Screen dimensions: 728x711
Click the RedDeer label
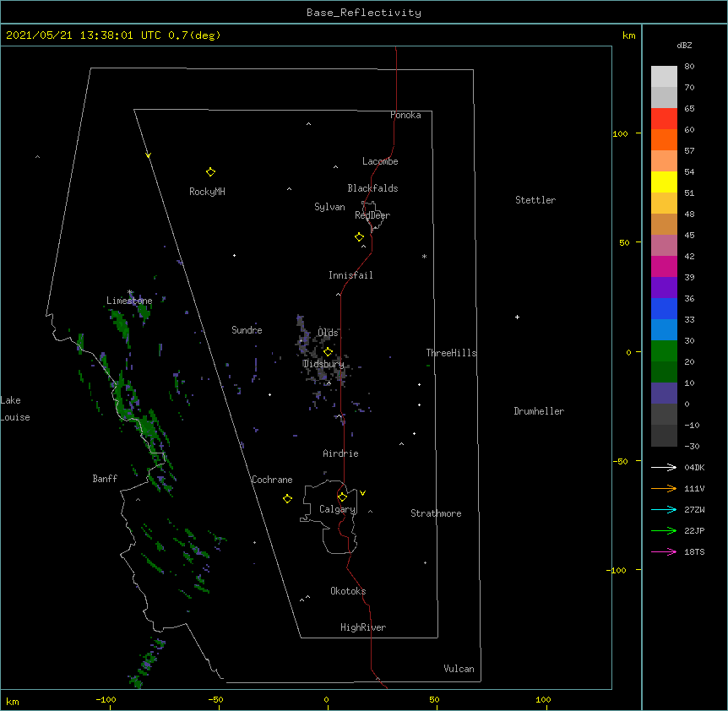tap(372, 215)
